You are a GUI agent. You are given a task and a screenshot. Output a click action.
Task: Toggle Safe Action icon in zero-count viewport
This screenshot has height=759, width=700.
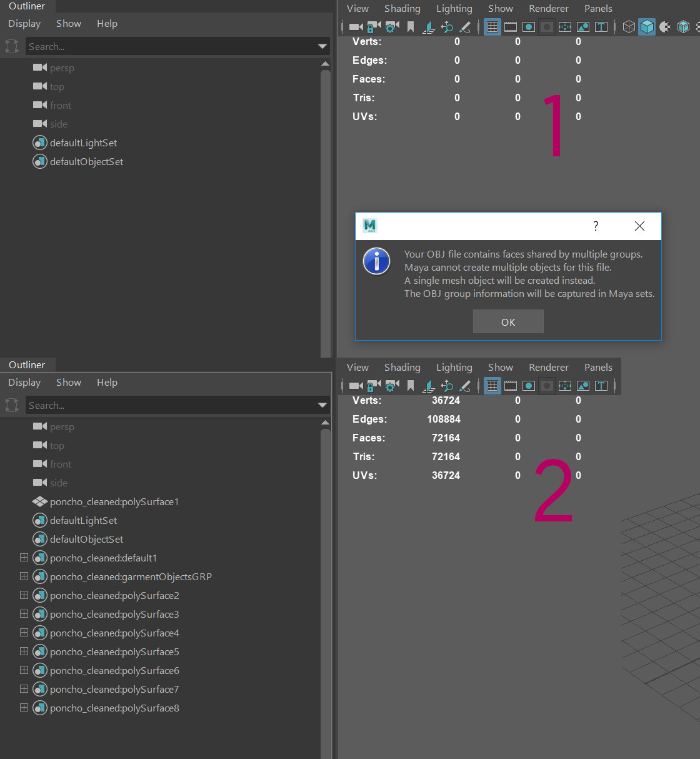583,27
